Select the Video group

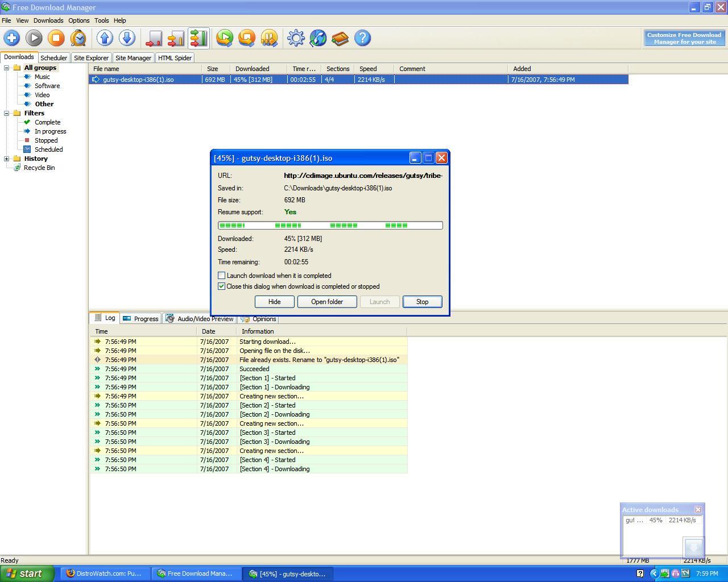42,95
